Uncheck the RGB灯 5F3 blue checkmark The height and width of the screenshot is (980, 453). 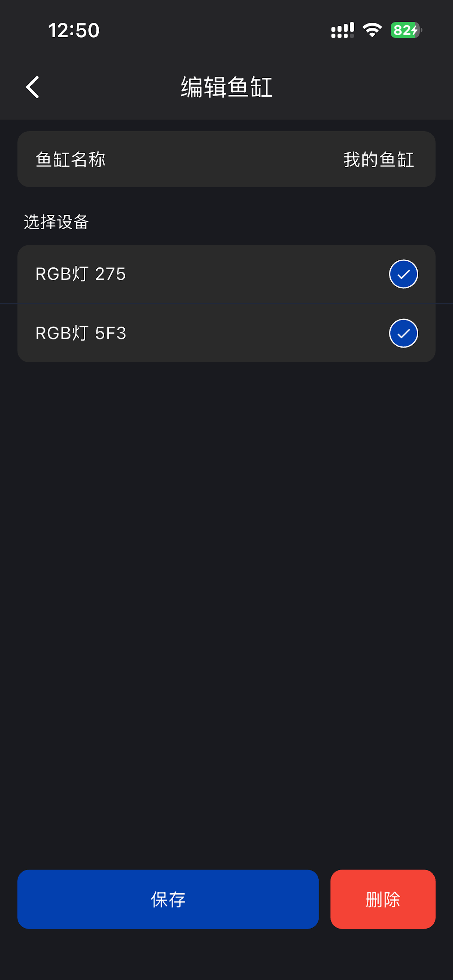403,333
